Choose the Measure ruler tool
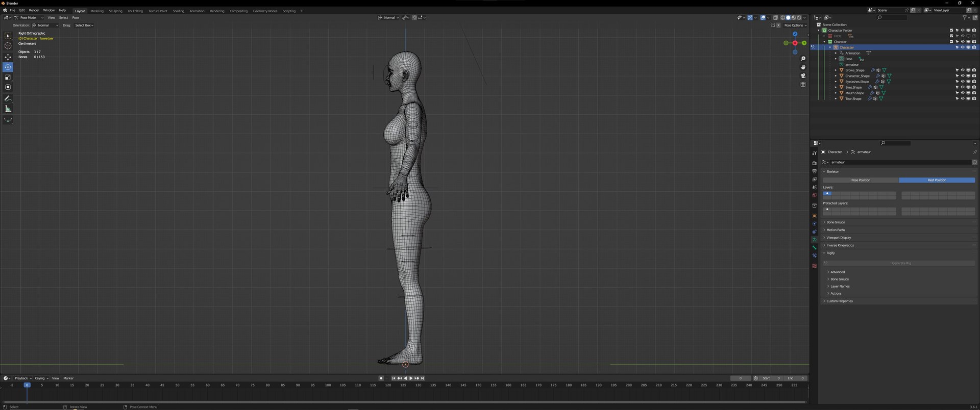Viewport: 980px width, 410px height. point(8,109)
